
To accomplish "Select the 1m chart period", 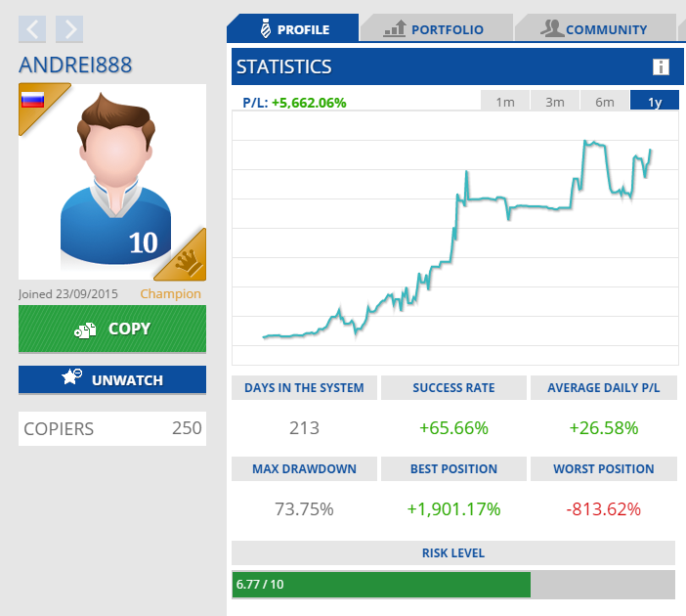I will pos(505,102).
